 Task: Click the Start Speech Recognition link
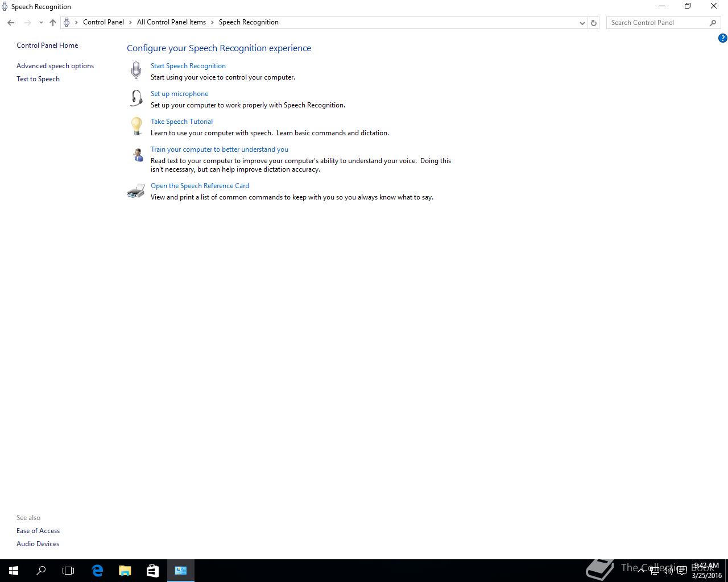(x=188, y=66)
